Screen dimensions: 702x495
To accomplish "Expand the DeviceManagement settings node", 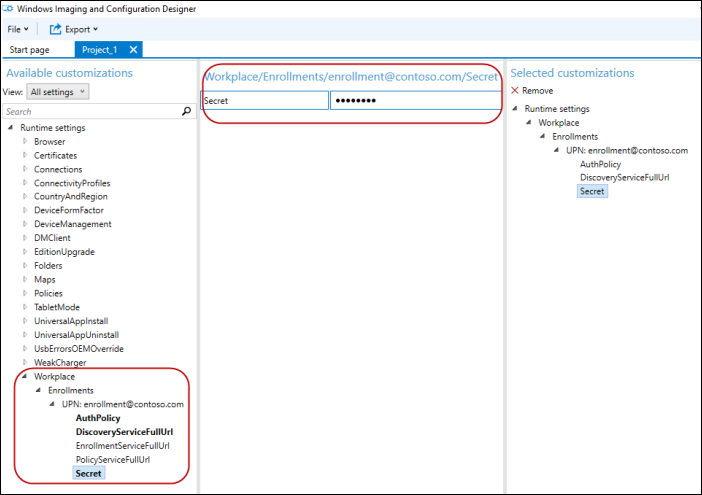I will coord(25,225).
